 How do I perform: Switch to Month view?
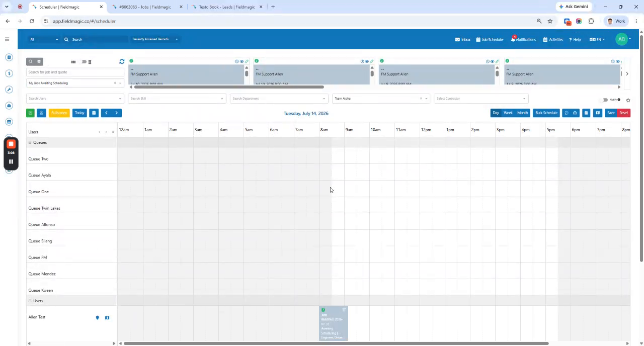click(522, 113)
